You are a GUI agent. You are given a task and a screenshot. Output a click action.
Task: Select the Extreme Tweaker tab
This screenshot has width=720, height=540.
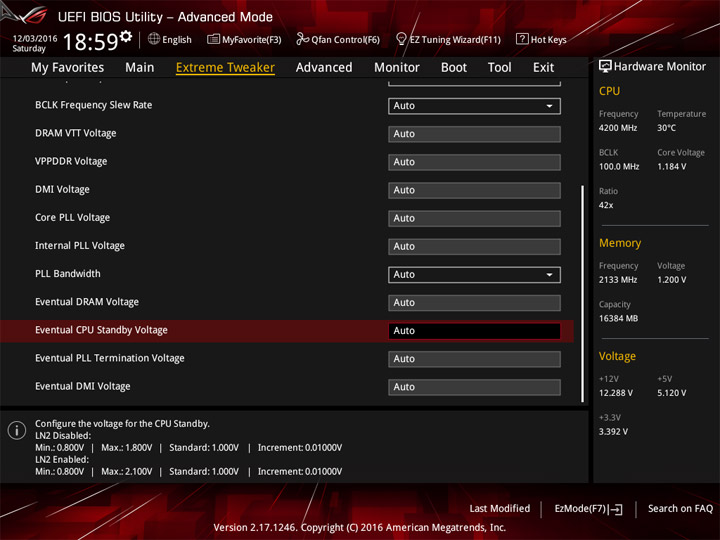(x=225, y=68)
